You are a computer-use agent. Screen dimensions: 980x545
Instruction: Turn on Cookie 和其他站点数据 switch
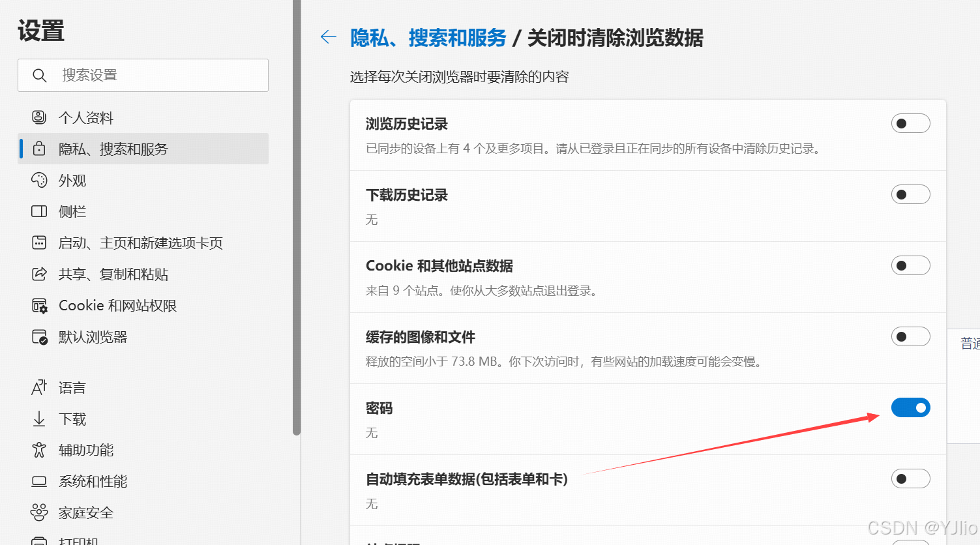pos(910,265)
